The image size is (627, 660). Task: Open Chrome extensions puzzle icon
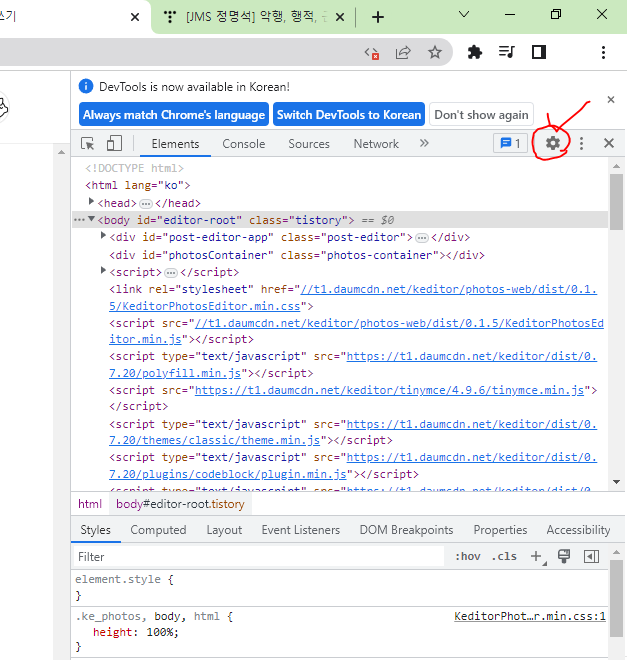click(x=475, y=53)
